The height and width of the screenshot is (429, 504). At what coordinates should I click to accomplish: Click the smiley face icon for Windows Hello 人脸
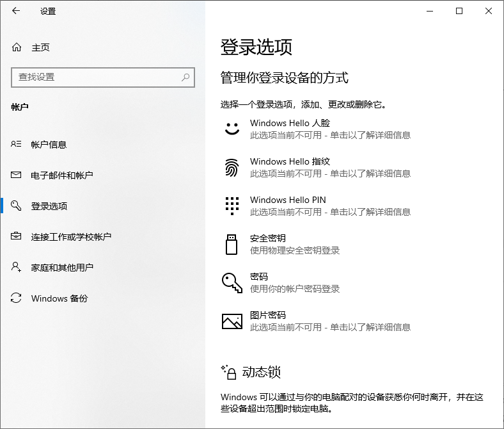[232, 129]
